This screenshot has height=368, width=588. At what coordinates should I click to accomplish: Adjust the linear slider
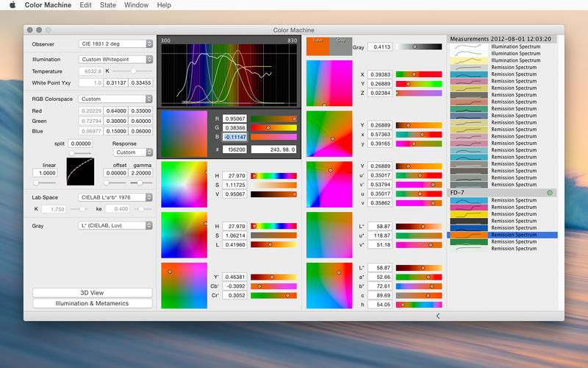tap(44, 183)
